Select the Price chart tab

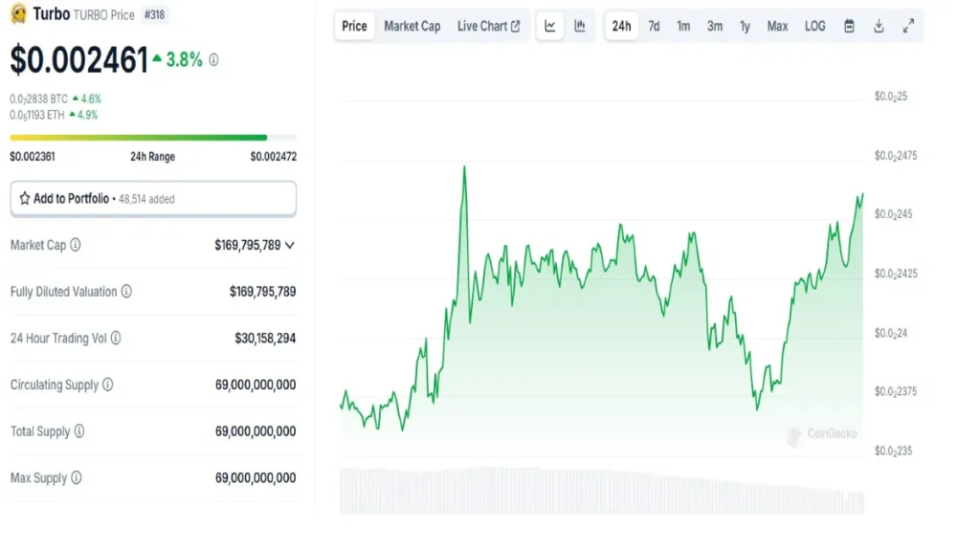(354, 26)
